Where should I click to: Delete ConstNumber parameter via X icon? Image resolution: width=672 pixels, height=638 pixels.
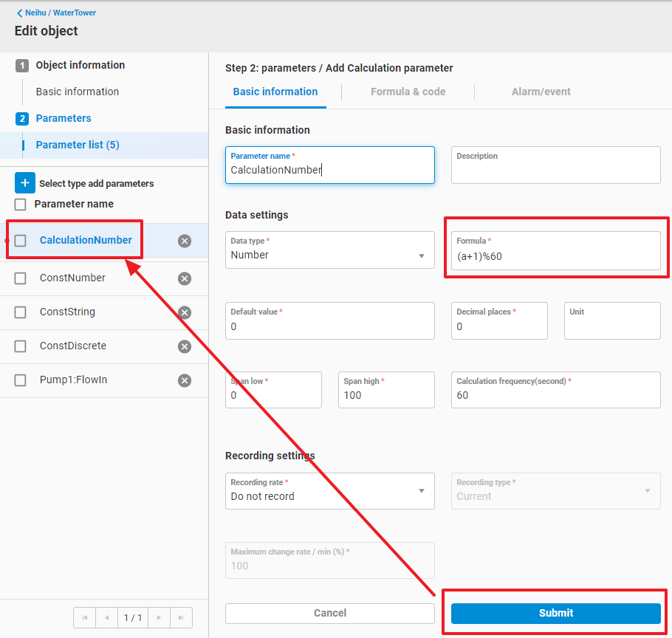[185, 278]
